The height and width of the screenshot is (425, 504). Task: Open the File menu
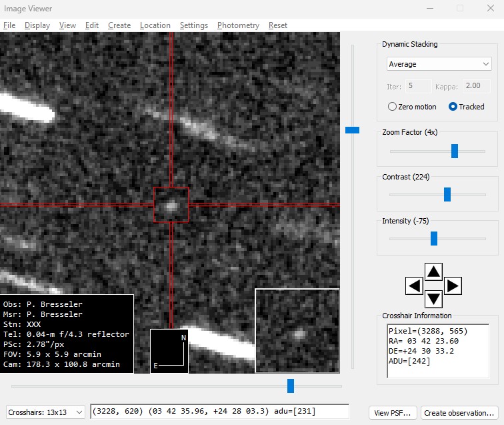point(9,25)
